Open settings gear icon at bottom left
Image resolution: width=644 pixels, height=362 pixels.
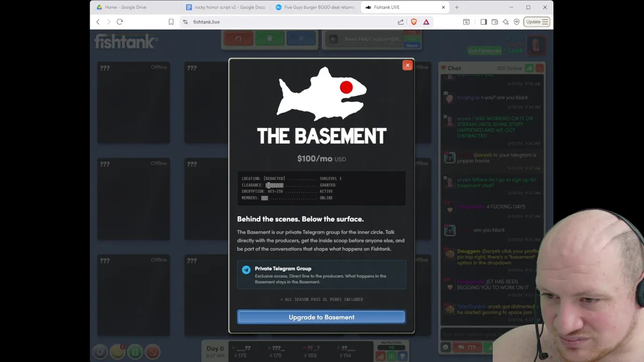pos(100,352)
